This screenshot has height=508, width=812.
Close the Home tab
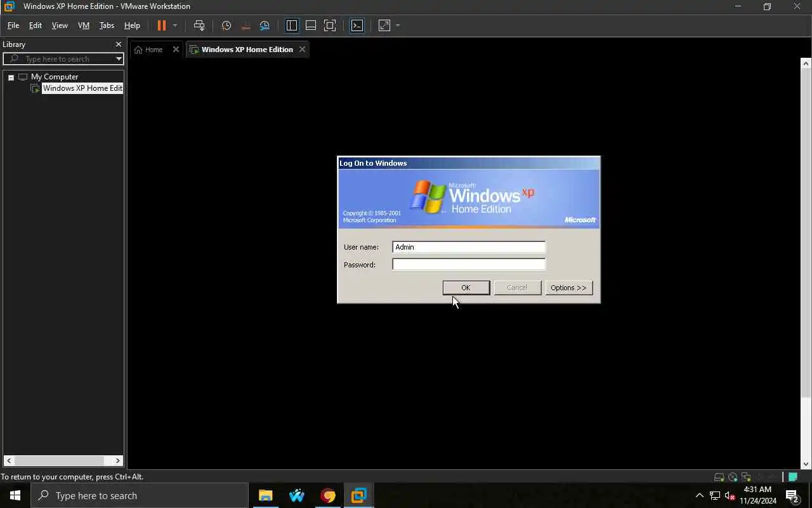(176, 50)
